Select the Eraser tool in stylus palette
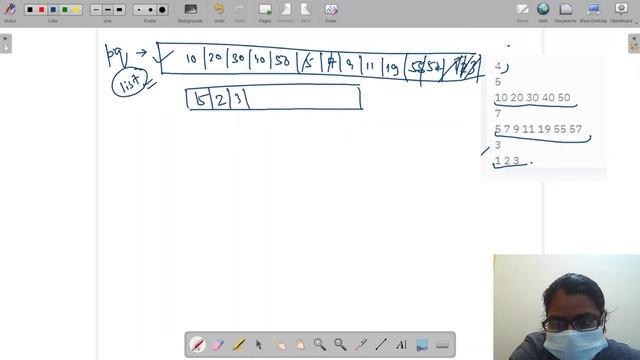640x360 pixels. point(218,345)
